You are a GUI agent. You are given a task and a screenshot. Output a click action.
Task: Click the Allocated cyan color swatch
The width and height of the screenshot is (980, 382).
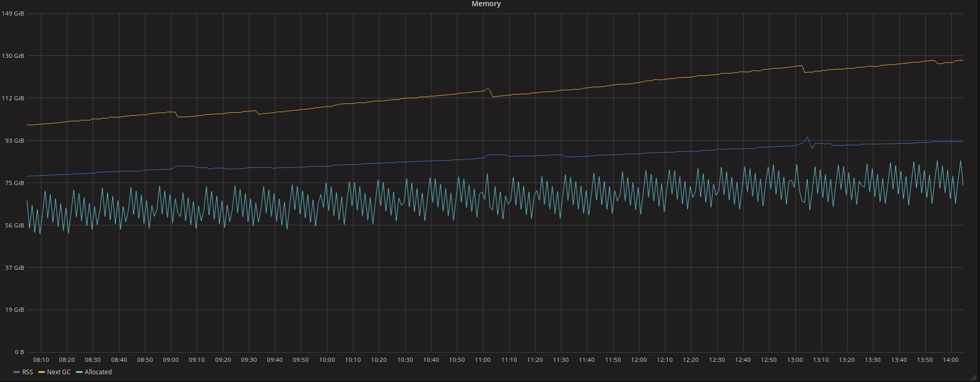[x=79, y=372]
